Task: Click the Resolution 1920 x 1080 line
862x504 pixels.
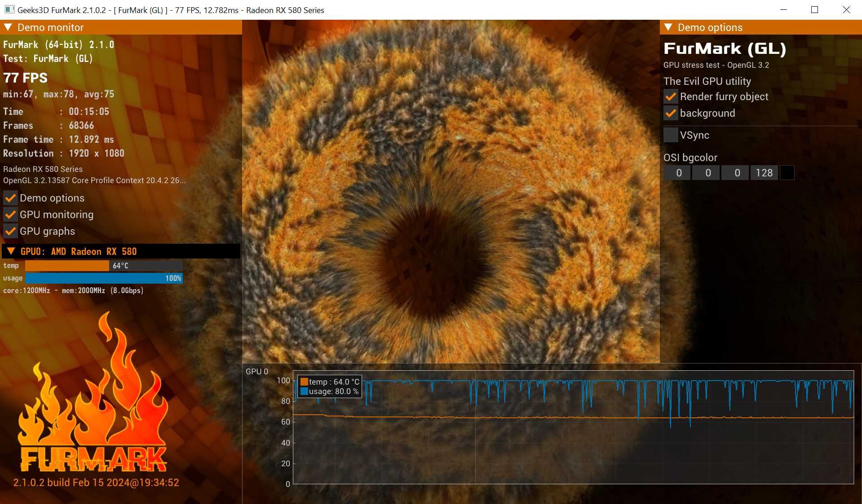Action: [64, 153]
